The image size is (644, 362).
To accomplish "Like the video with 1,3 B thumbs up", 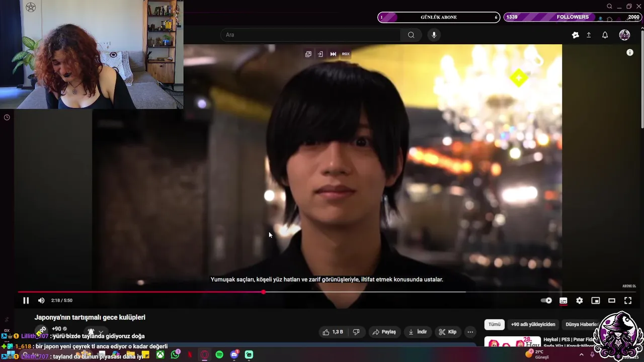I will click(333, 332).
